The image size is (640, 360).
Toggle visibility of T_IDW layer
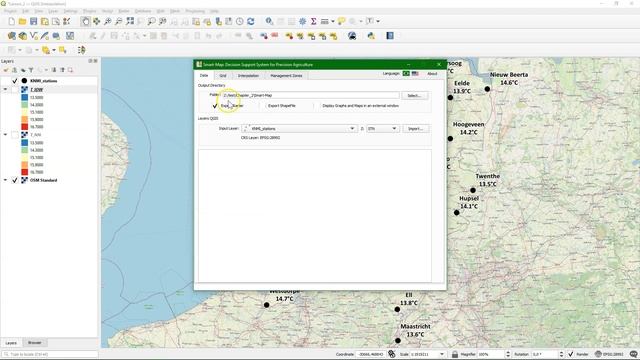[15, 89]
